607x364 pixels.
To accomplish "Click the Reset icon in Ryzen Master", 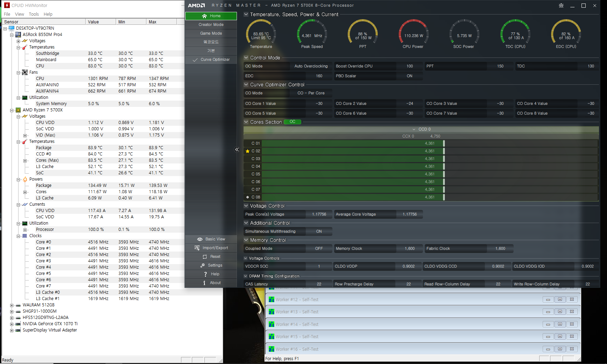I will click(x=205, y=257).
